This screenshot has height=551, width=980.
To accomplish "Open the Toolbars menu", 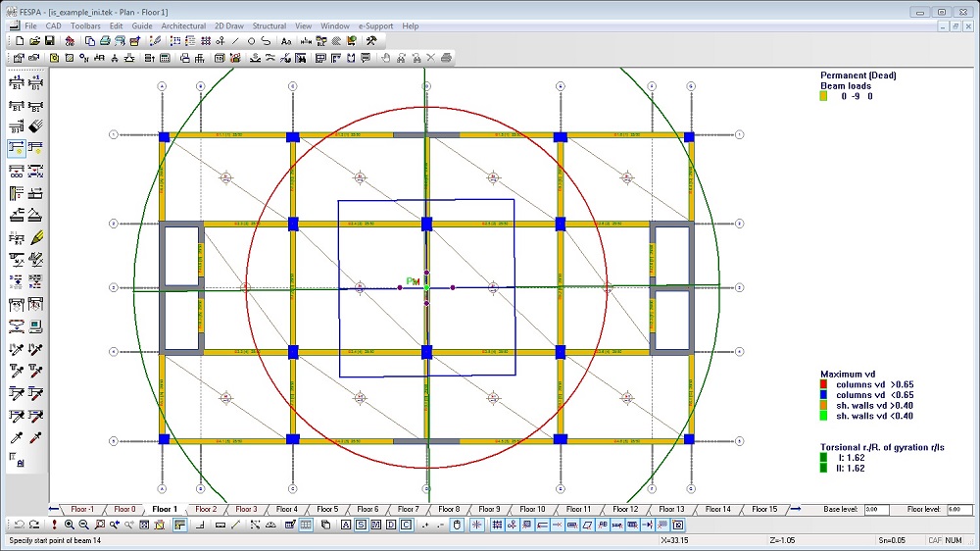I will click(x=85, y=26).
